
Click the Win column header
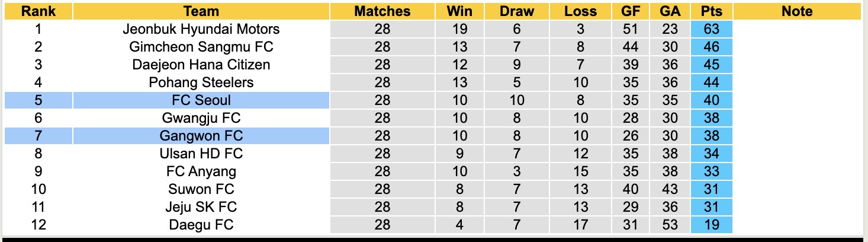[x=460, y=11]
